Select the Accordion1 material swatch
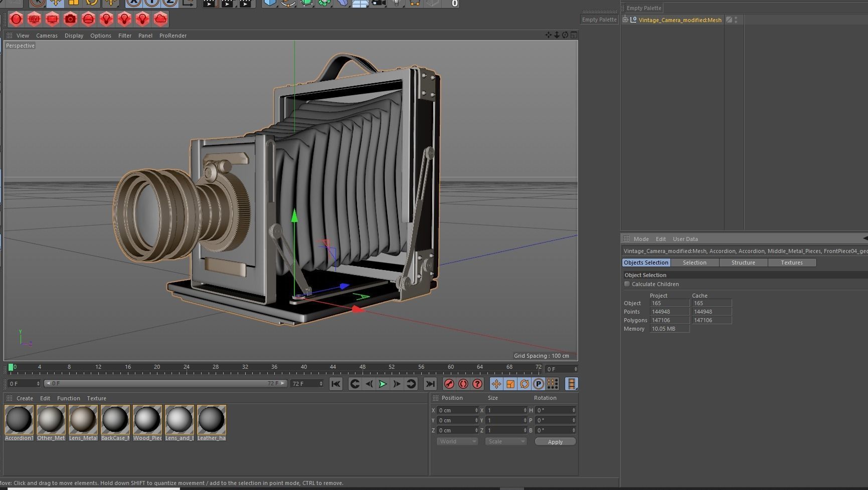The height and width of the screenshot is (490, 868). pyautogui.click(x=19, y=419)
